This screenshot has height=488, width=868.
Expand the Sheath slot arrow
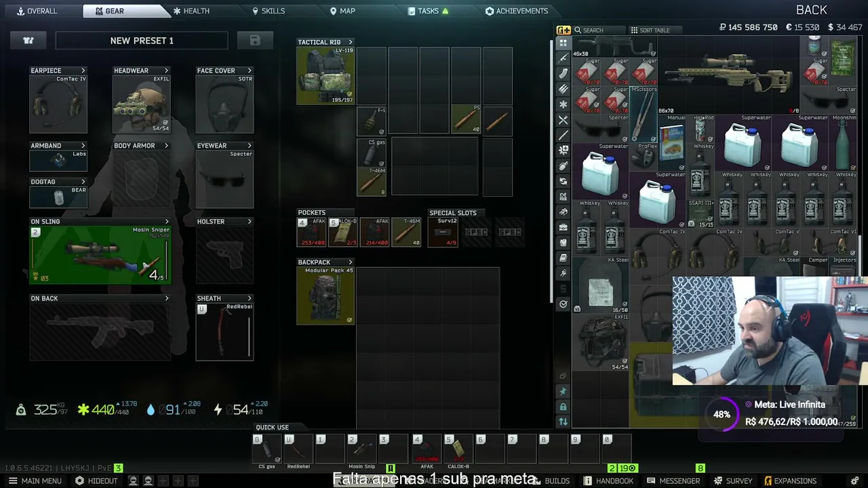(x=250, y=298)
